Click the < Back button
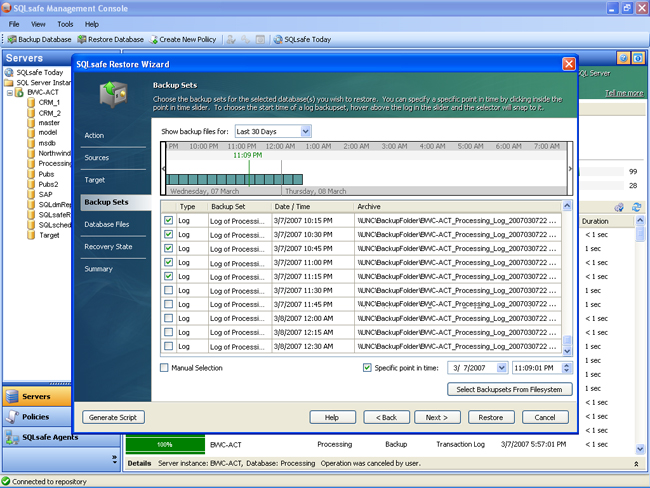The height and width of the screenshot is (488, 650). tap(386, 418)
